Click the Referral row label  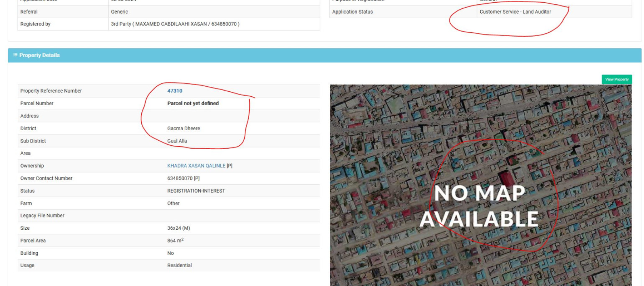point(29,12)
